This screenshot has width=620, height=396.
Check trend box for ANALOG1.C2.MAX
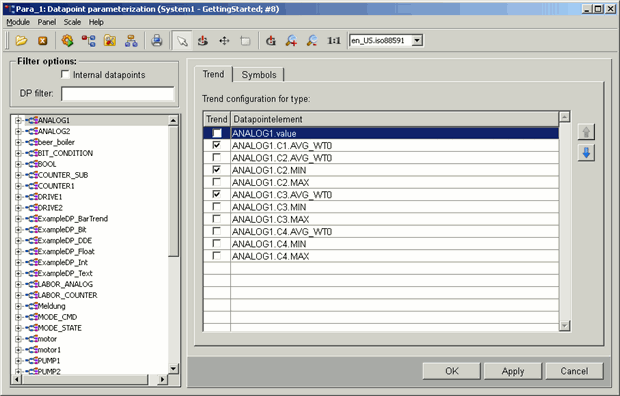point(216,182)
